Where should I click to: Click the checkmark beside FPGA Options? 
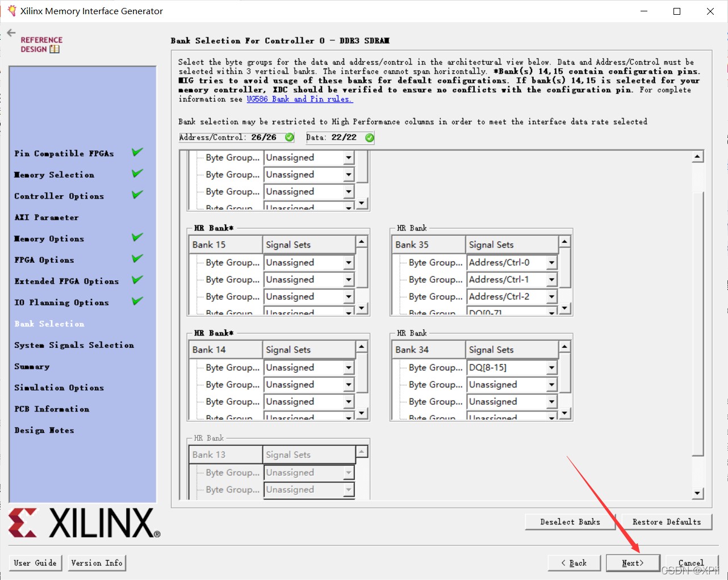click(137, 259)
